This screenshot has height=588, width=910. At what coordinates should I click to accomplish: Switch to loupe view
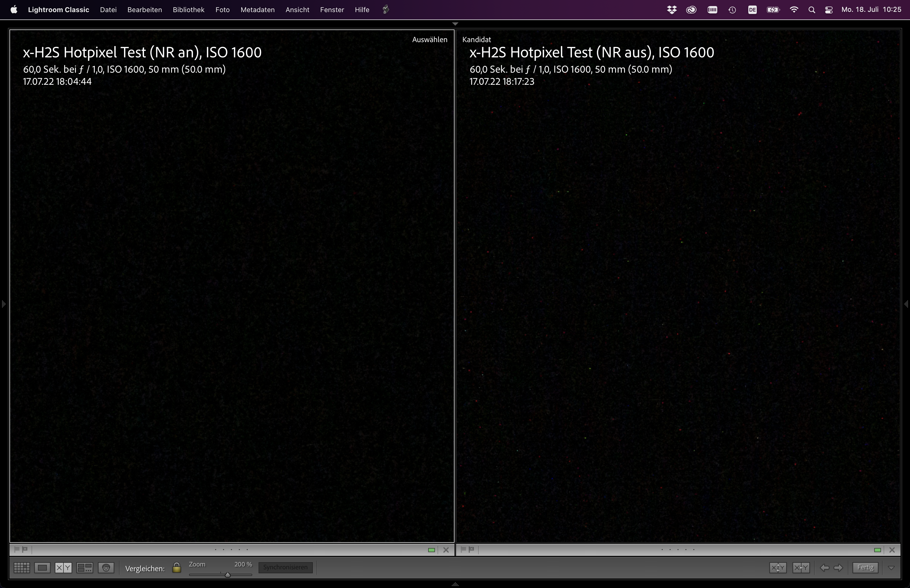42,568
